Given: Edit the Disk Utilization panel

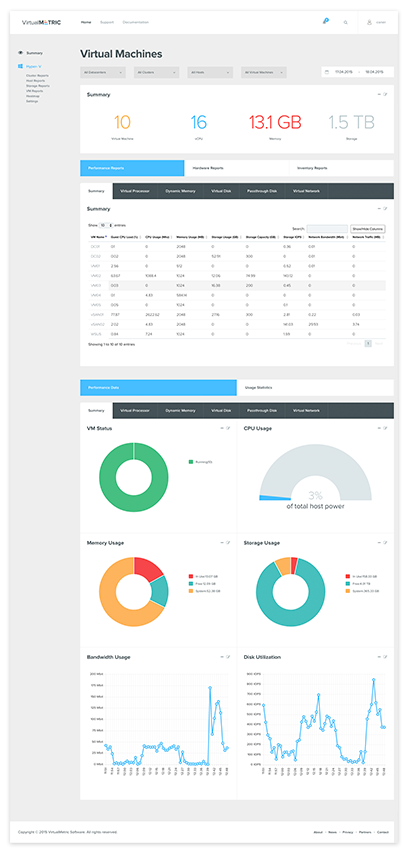Looking at the screenshot, I should pyautogui.click(x=386, y=657).
